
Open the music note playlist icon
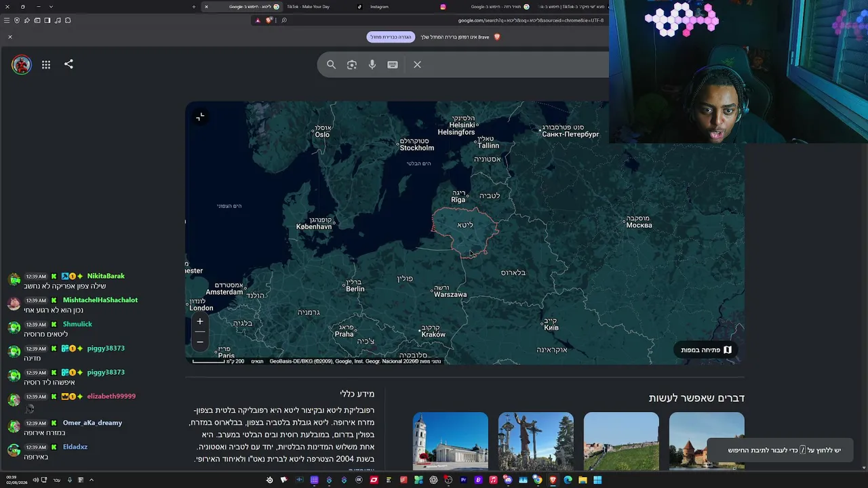pos(57,20)
